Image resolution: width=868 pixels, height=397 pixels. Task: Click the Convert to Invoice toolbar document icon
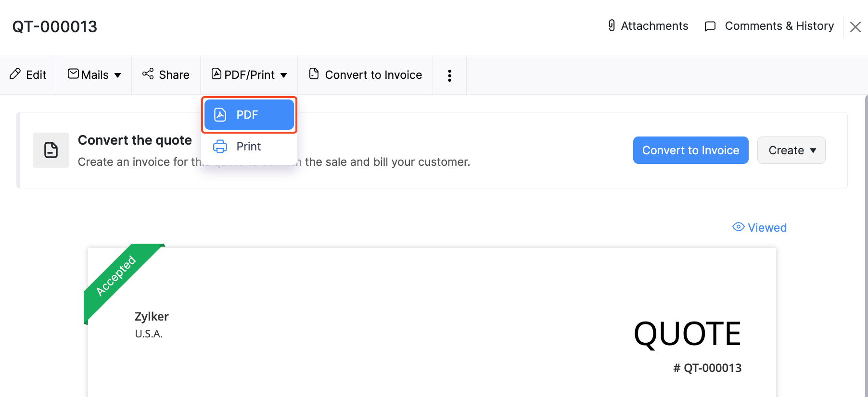coord(314,74)
